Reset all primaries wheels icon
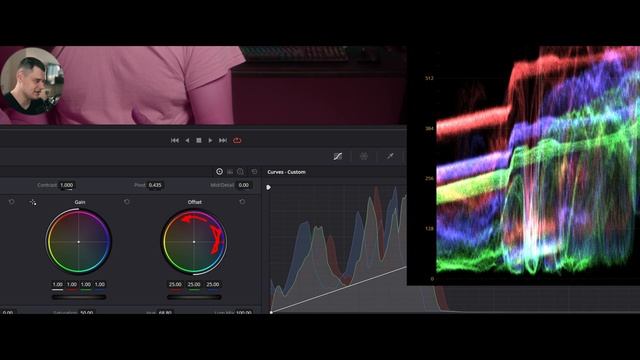This screenshot has width=640, height=360. [x=254, y=172]
